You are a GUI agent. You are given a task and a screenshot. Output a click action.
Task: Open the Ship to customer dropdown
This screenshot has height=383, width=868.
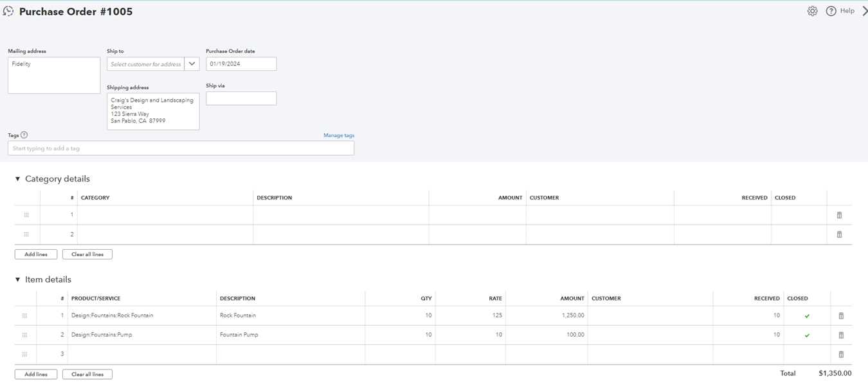coord(192,64)
